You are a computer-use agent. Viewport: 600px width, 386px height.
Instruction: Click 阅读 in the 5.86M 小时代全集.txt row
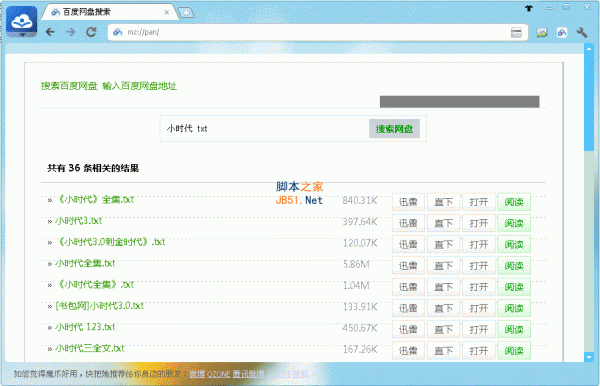coord(514,265)
